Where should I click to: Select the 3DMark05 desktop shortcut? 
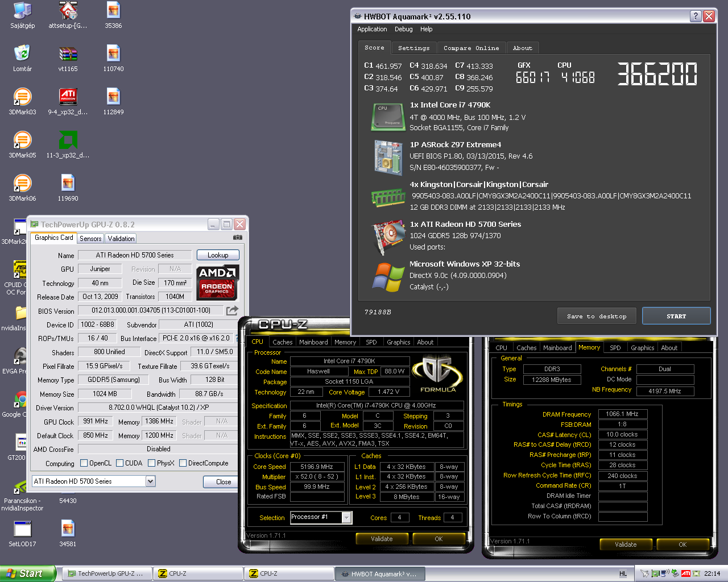point(22,145)
